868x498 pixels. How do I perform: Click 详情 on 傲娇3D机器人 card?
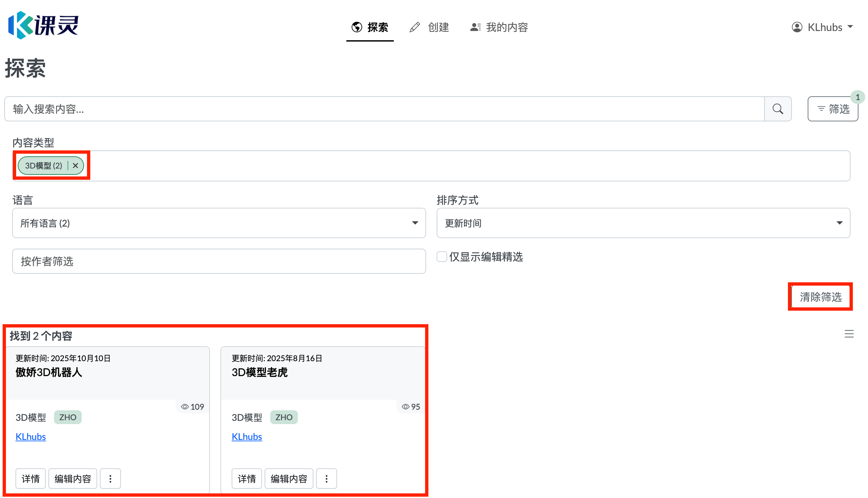pyautogui.click(x=30, y=479)
